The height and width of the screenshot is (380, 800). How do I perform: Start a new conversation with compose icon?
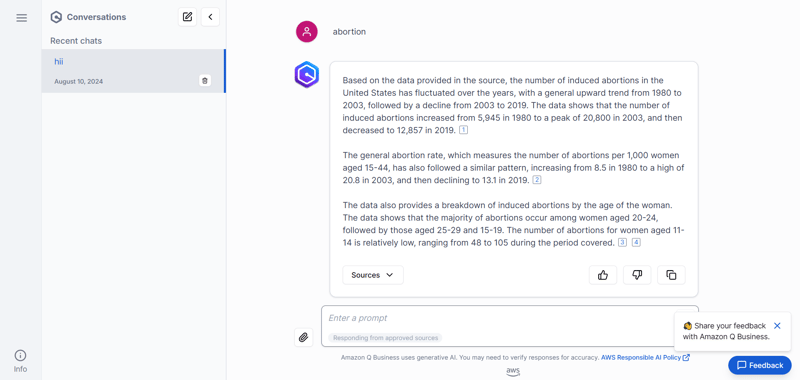[187, 17]
